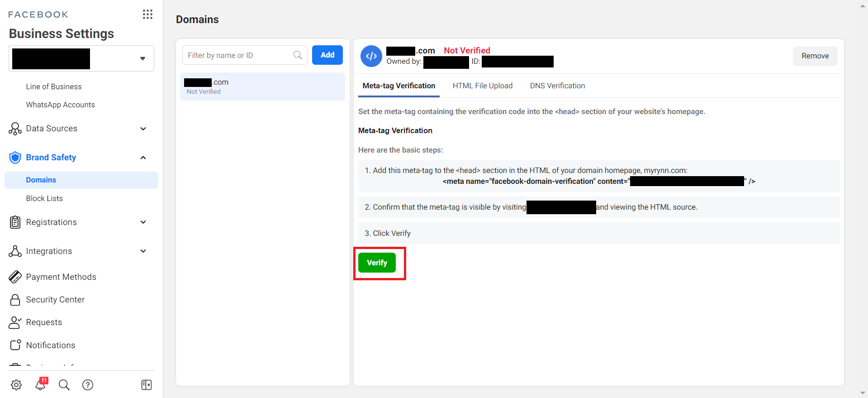Click the 'Click Verify' step 3 text

coord(388,233)
